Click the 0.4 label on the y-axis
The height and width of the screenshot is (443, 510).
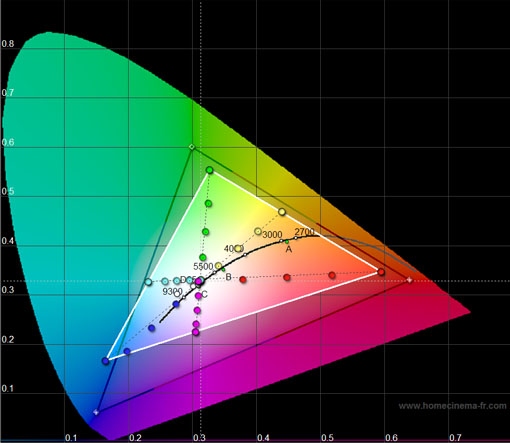(x=8, y=241)
